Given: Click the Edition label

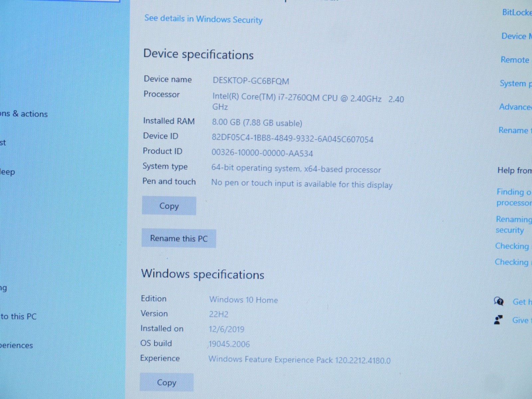Looking at the screenshot, I should tap(154, 299).
